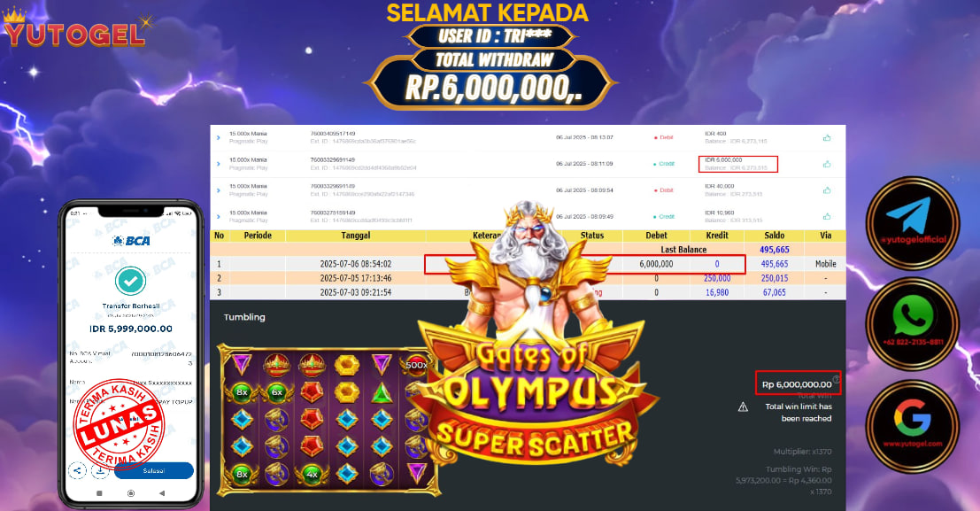The width and height of the screenshot is (980, 511).
Task: Click the 250,000 kredit amount
Action: 717,278
